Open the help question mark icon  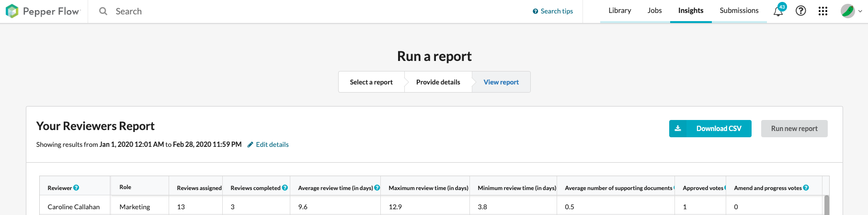pos(801,11)
